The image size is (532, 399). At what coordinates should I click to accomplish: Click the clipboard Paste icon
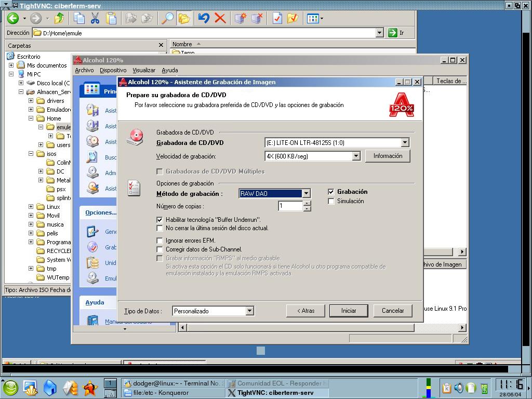(x=111, y=18)
